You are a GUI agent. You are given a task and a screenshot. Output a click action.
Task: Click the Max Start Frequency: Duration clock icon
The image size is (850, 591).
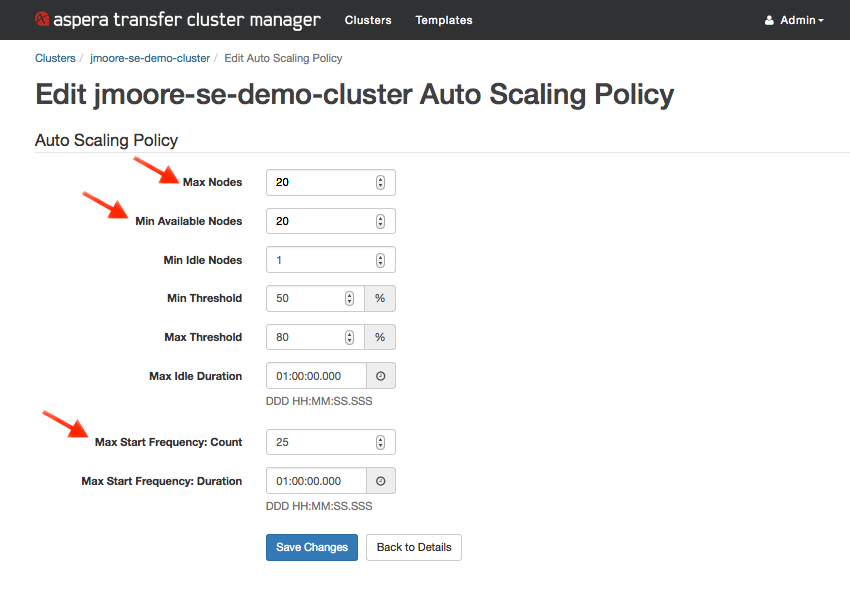click(x=381, y=481)
